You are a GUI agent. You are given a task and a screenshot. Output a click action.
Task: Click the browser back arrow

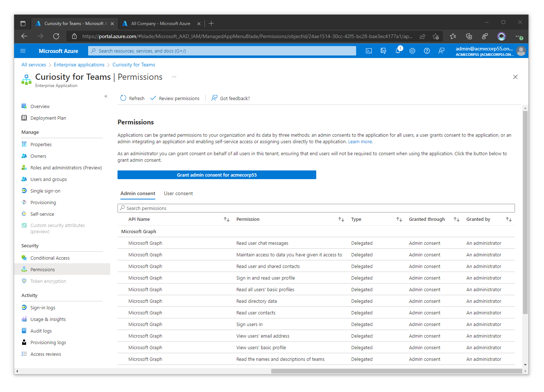pyautogui.click(x=24, y=36)
